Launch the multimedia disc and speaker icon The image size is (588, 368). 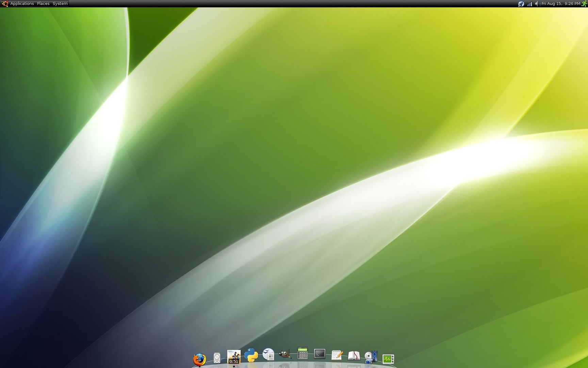point(371,357)
